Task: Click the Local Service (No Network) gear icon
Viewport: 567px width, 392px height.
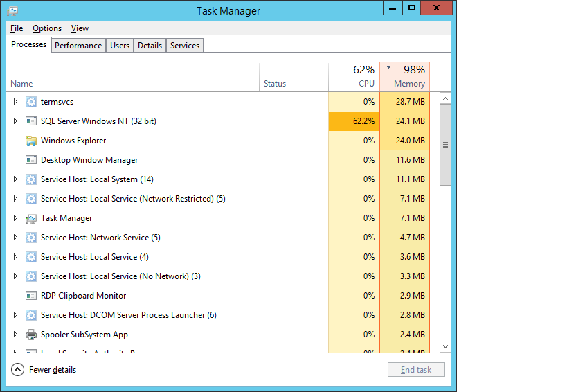Action: click(x=31, y=276)
